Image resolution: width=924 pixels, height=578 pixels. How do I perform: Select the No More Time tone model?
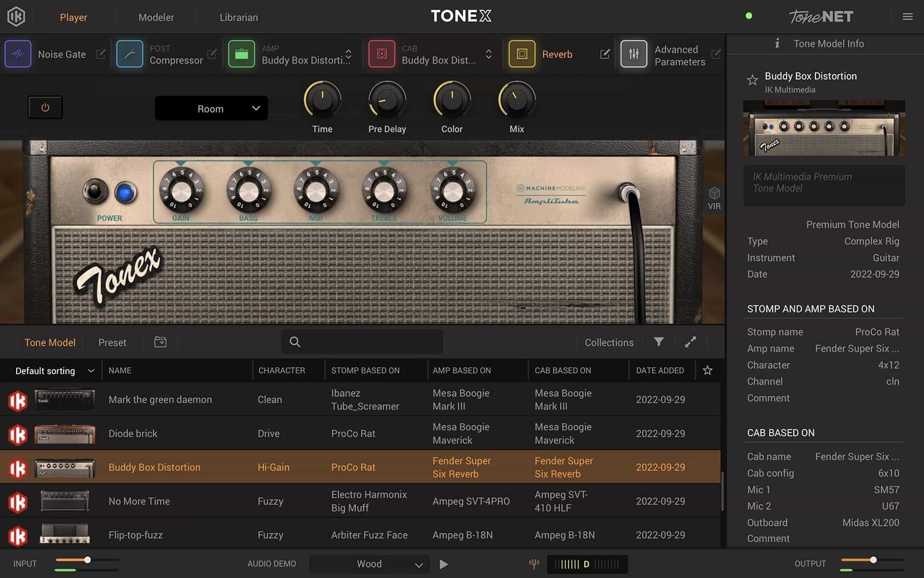point(360,501)
